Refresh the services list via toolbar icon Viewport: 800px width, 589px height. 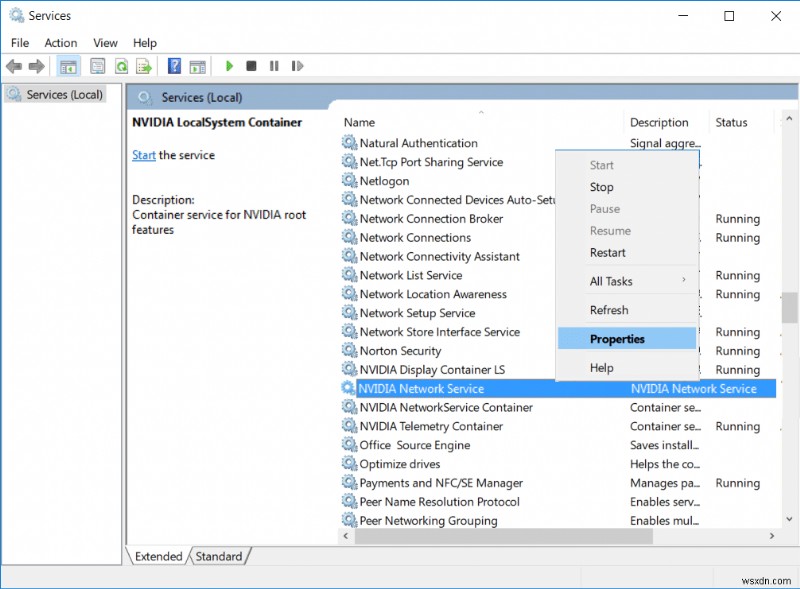tap(121, 66)
